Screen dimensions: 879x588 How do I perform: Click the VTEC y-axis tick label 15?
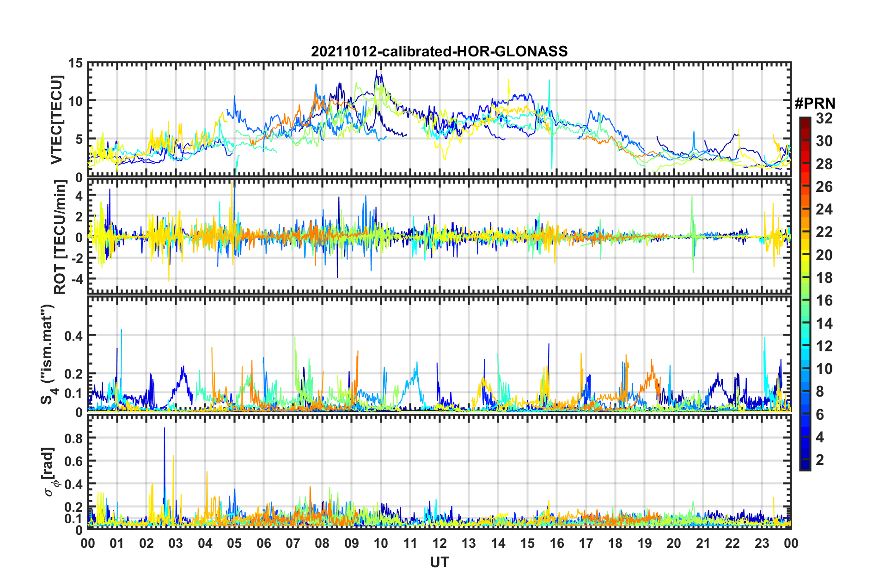[75, 63]
